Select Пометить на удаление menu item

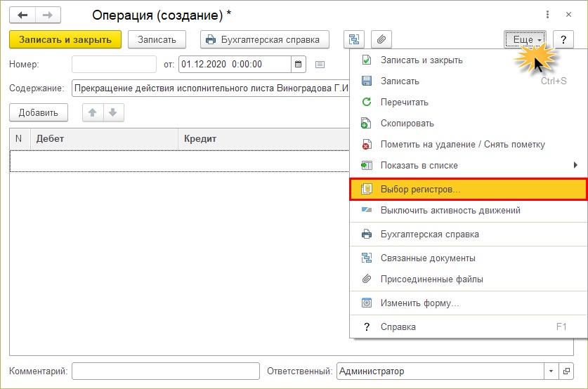coord(462,145)
